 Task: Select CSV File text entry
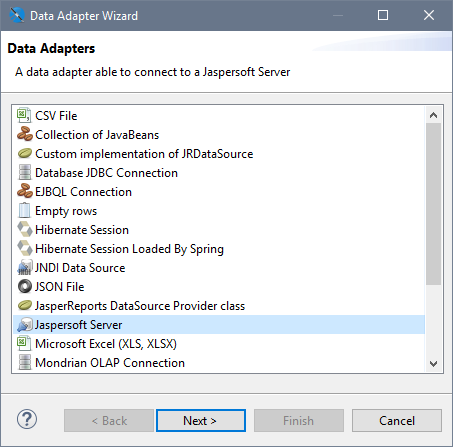coord(56,116)
